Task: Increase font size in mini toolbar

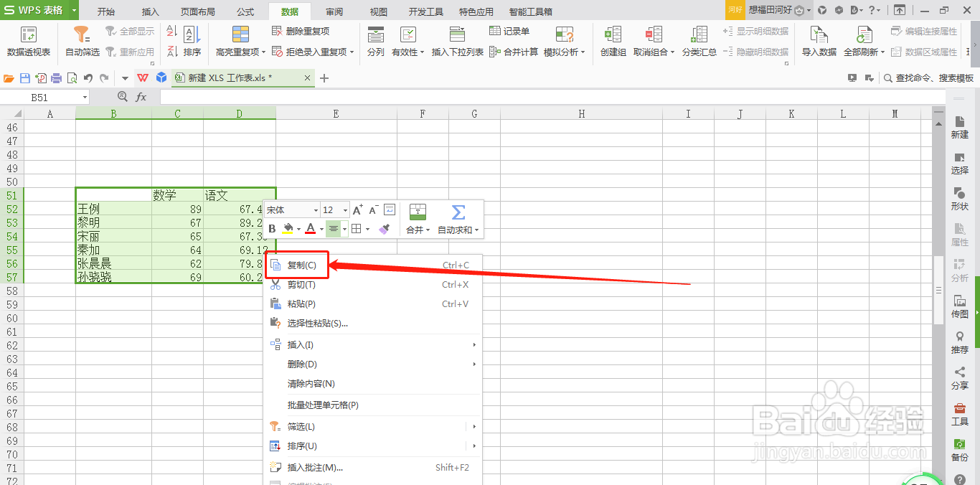Action: 357,209
